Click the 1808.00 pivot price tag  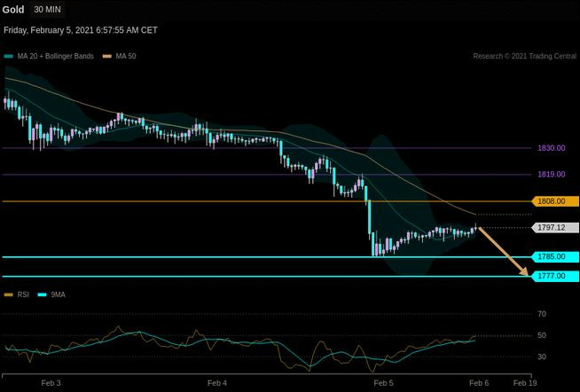tap(555, 201)
